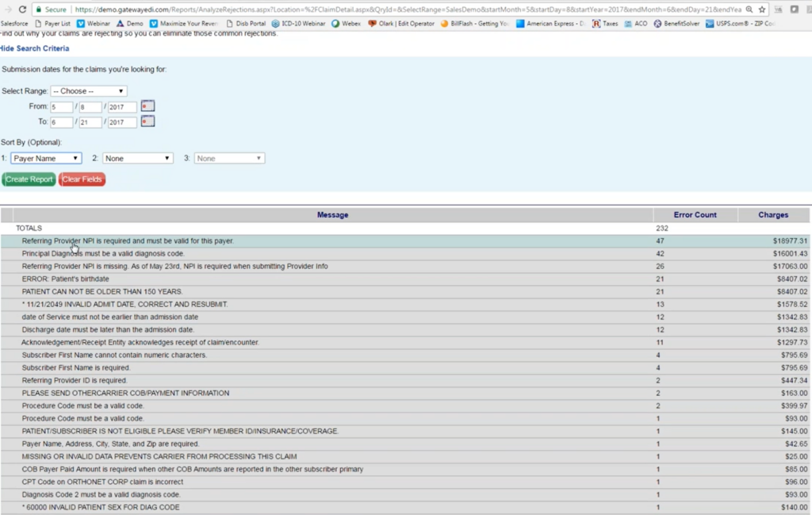Screen dimensions: 812x515
Task: Open the From date calendar picker
Action: (147, 106)
